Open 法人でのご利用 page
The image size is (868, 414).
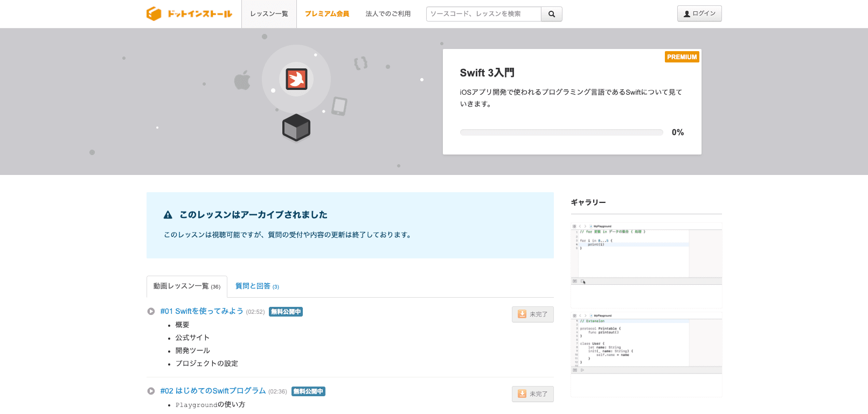pyautogui.click(x=388, y=14)
